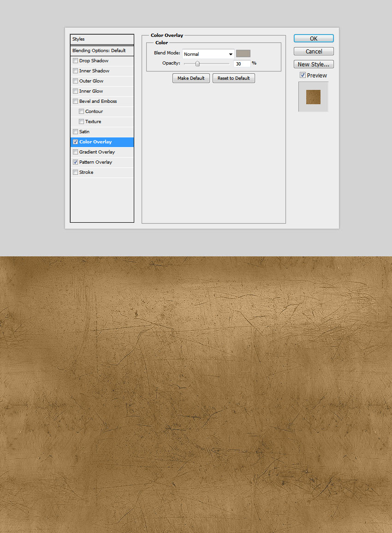Image resolution: width=392 pixels, height=533 pixels.
Task: Confirm with the OK button
Action: 314,38
